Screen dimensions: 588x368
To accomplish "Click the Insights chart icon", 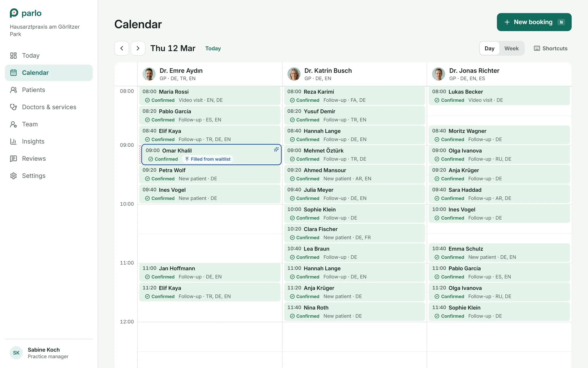I will [13, 142].
